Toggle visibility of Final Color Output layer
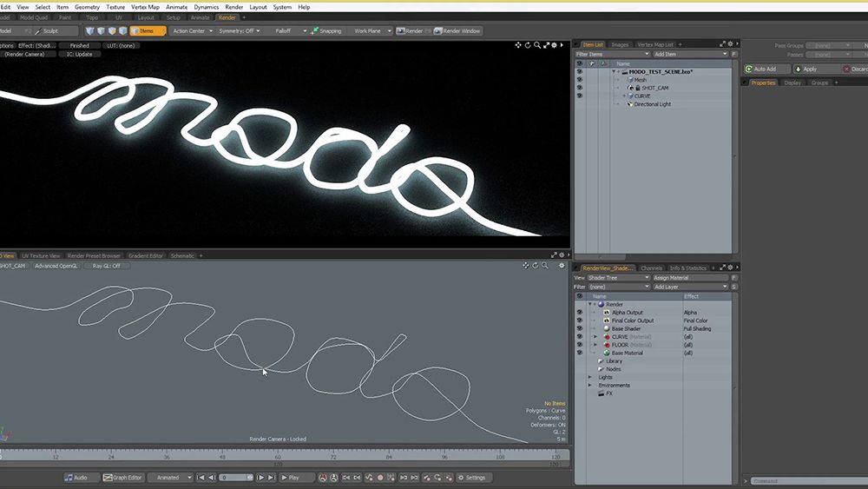The image size is (868, 489). click(x=580, y=320)
